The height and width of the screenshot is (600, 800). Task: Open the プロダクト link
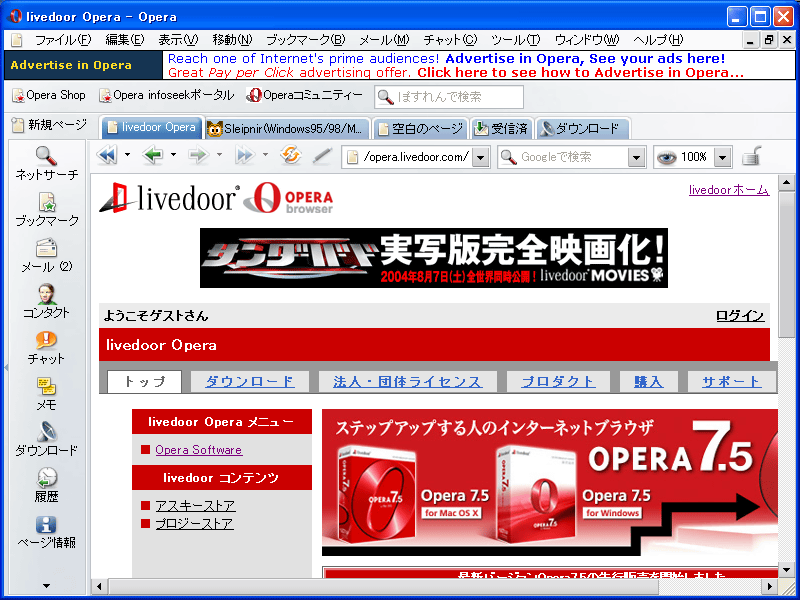pos(558,382)
